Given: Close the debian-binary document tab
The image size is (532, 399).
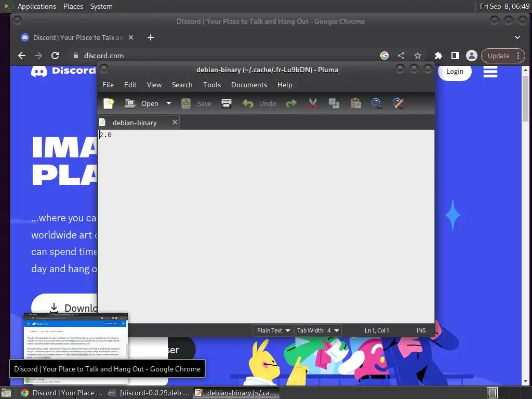Looking at the screenshot, I should [175, 122].
